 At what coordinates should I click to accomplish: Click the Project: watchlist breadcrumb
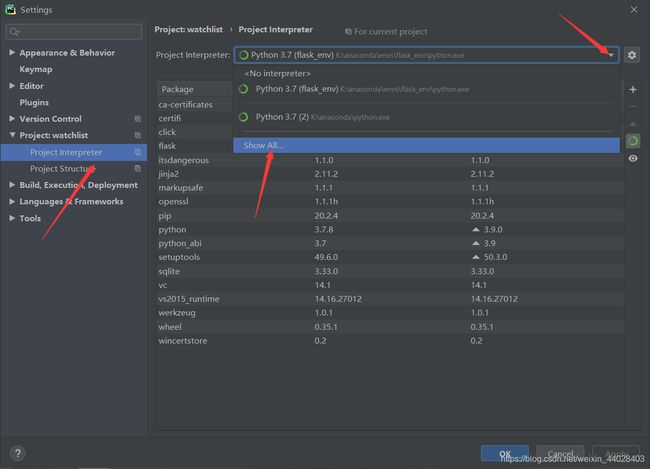click(x=189, y=29)
